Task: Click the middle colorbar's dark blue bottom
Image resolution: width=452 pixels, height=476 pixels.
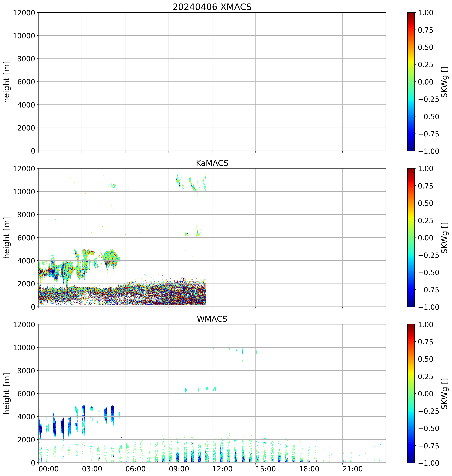Action: [x=411, y=304]
